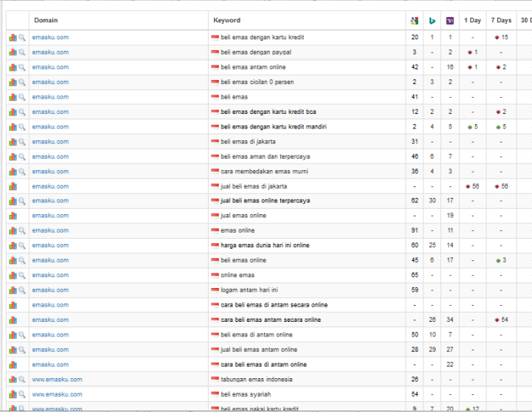
Task: Select keyword 'beli emas dengan paypal'
Action: pos(256,52)
